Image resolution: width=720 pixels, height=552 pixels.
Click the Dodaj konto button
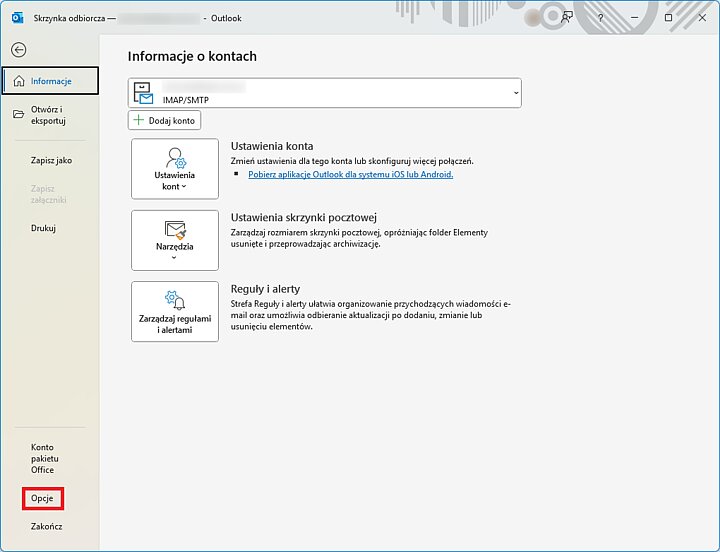164,120
